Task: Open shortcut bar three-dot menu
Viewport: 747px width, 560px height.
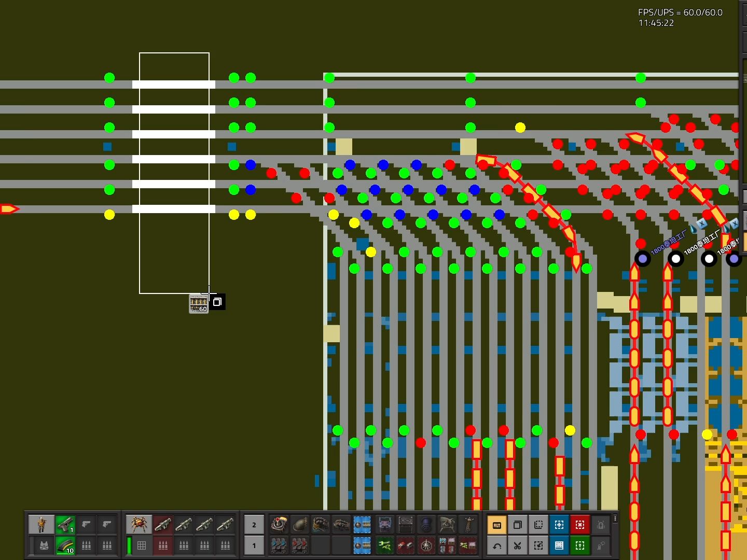Action: (615, 519)
